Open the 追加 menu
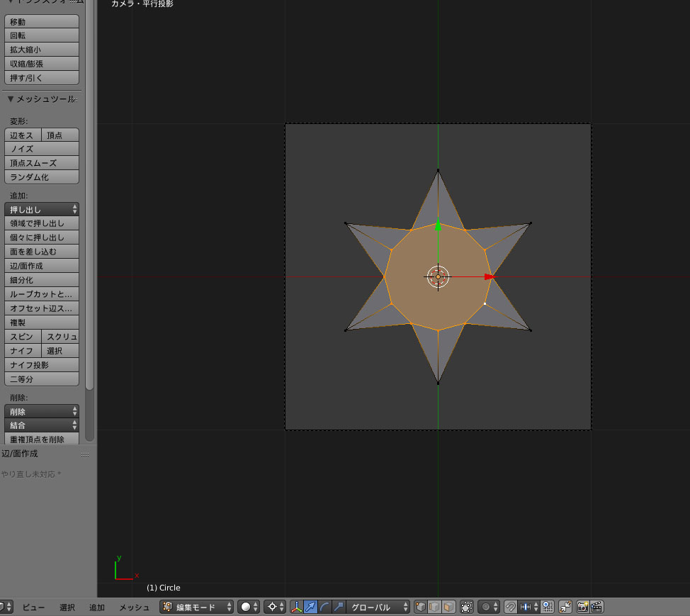Screen dimensions: 690x616 (x=97, y=607)
